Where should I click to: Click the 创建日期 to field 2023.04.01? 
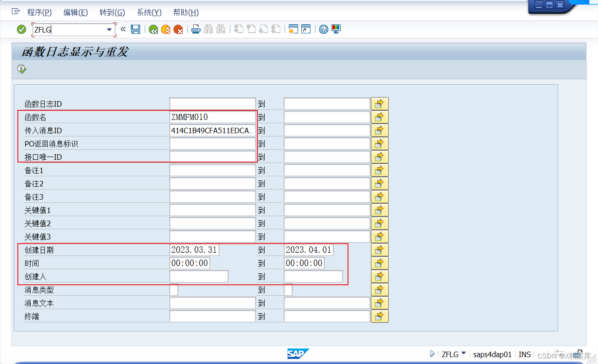click(309, 250)
